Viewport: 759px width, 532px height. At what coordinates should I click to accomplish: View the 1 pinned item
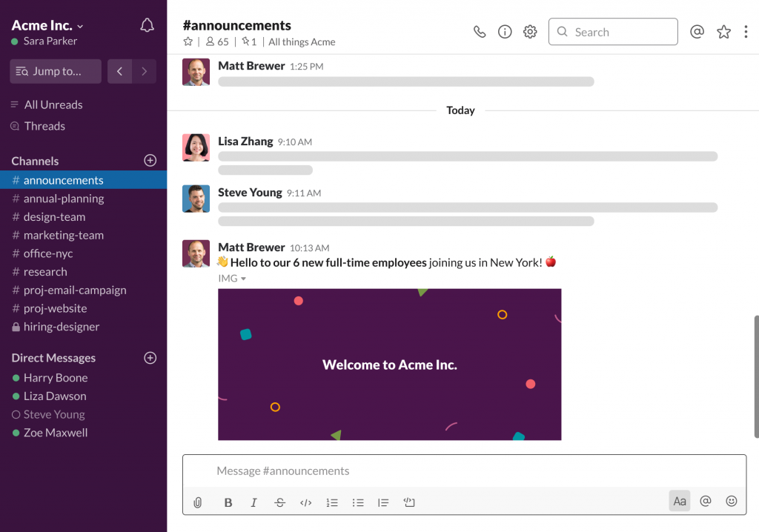[x=249, y=41]
